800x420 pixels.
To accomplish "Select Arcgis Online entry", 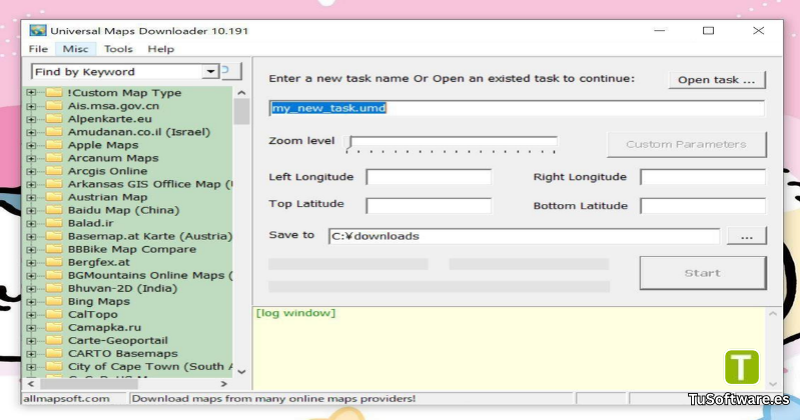I will pos(108,171).
